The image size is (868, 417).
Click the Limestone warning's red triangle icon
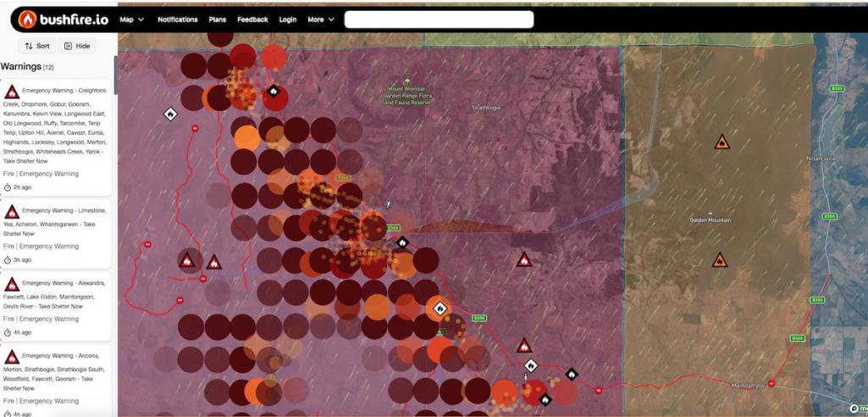[x=12, y=212]
